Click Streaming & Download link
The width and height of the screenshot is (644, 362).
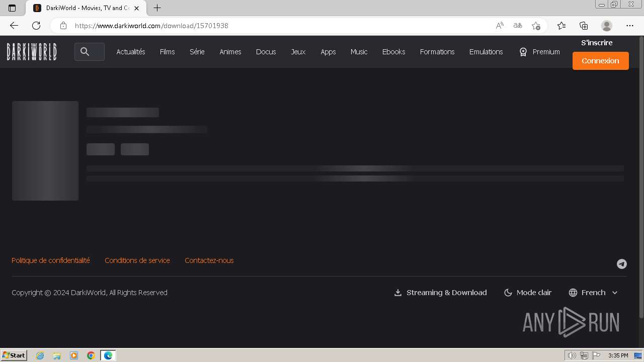[440, 293]
